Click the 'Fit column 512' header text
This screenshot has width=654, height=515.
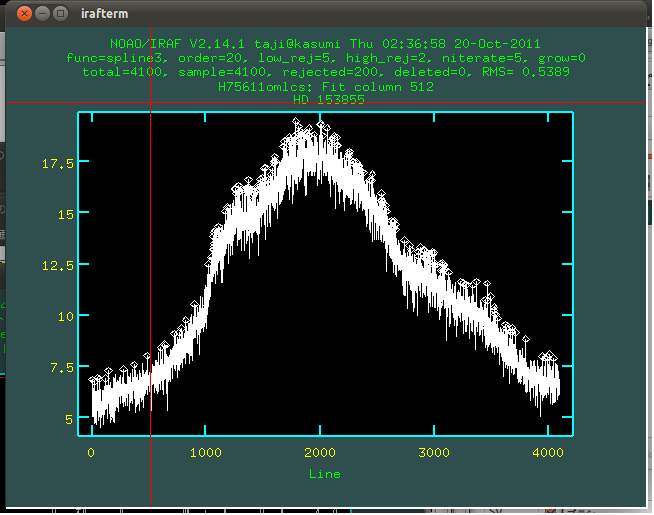(378, 87)
